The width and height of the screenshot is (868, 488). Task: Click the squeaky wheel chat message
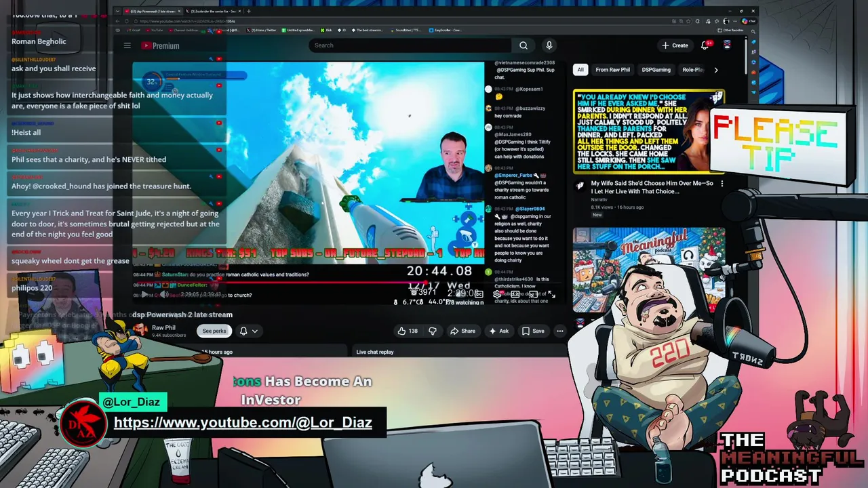pyautogui.click(x=70, y=261)
